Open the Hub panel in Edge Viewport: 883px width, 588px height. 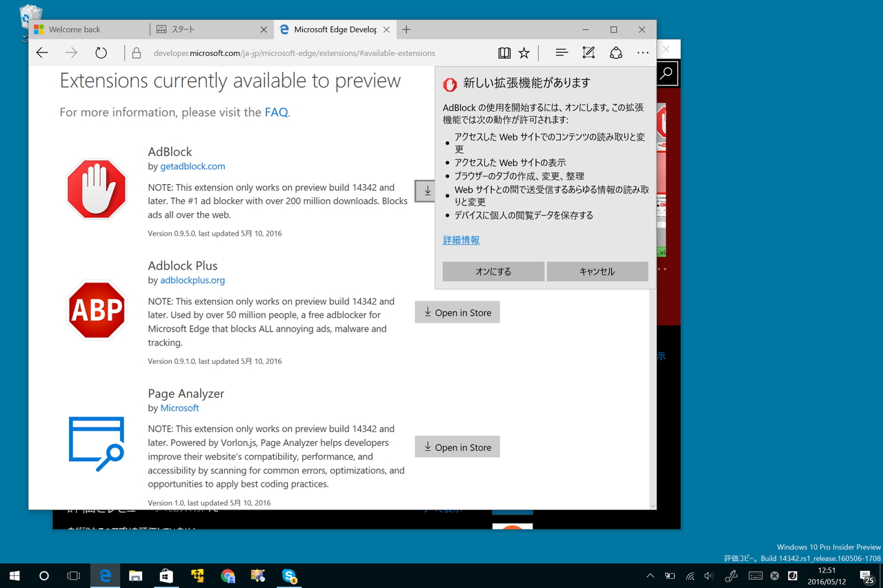coord(561,52)
